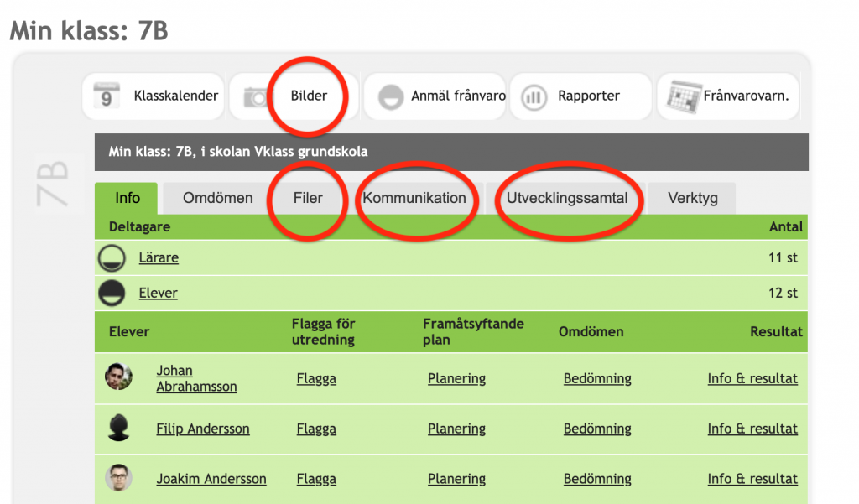Click Filip Andersson's silhouette avatar
The width and height of the screenshot is (859, 504).
(118, 428)
